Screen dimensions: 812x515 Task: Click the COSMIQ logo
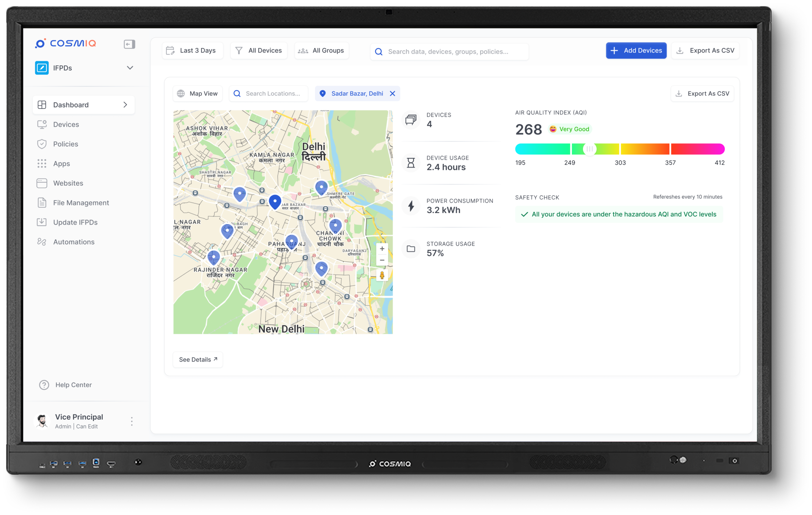pyautogui.click(x=66, y=43)
